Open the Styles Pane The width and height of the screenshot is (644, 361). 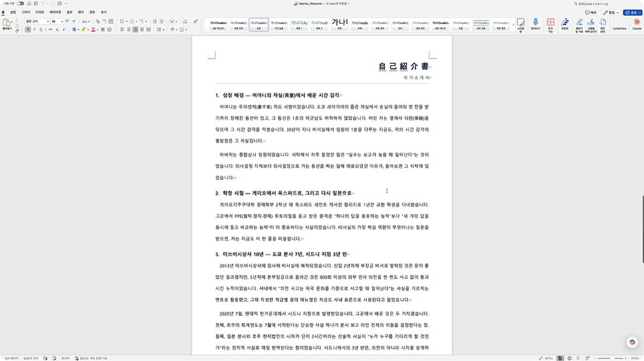tap(521, 25)
